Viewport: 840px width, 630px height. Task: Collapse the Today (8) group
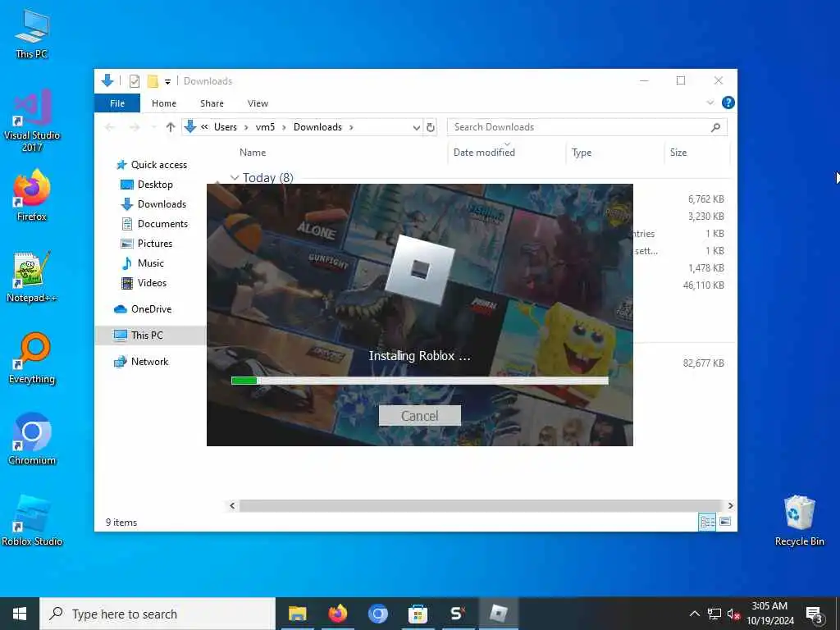tap(235, 177)
